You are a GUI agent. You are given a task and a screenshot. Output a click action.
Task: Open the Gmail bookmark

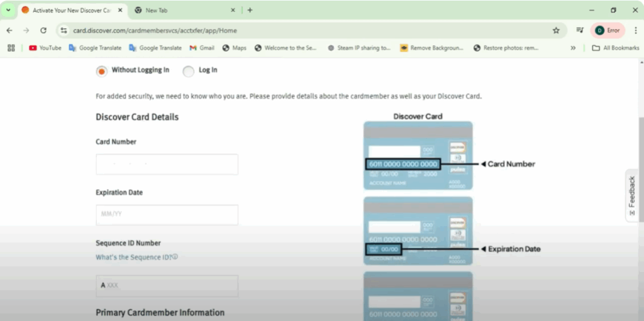coord(202,48)
